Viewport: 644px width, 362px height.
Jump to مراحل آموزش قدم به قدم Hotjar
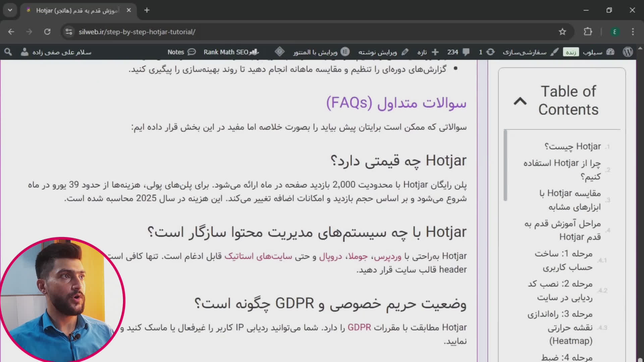562,230
